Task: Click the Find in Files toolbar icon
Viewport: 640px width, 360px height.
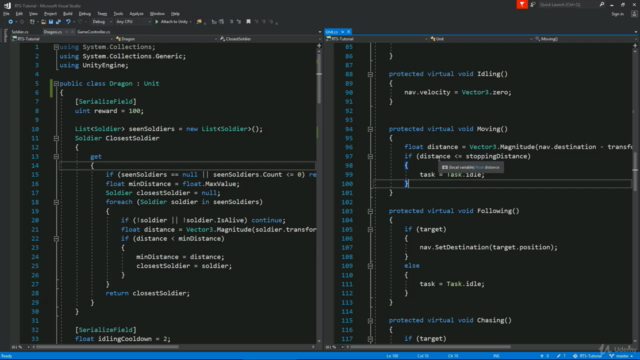Action: tap(199, 22)
